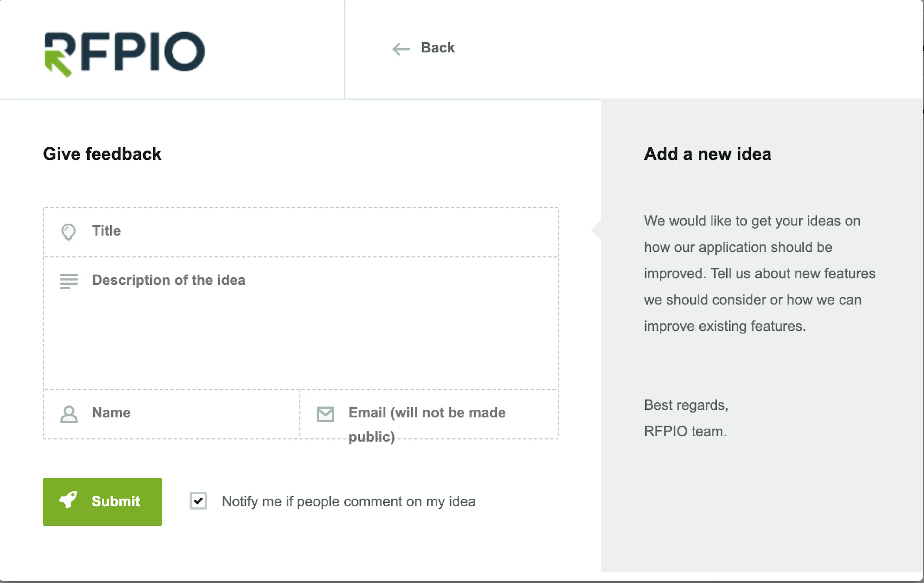
Task: Click the left arrow beside Back
Action: pyautogui.click(x=401, y=49)
